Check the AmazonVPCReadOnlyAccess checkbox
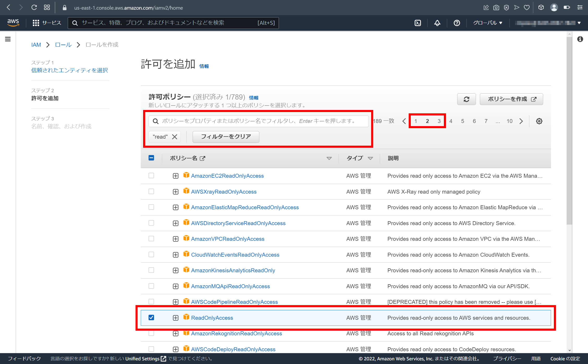 tap(151, 239)
